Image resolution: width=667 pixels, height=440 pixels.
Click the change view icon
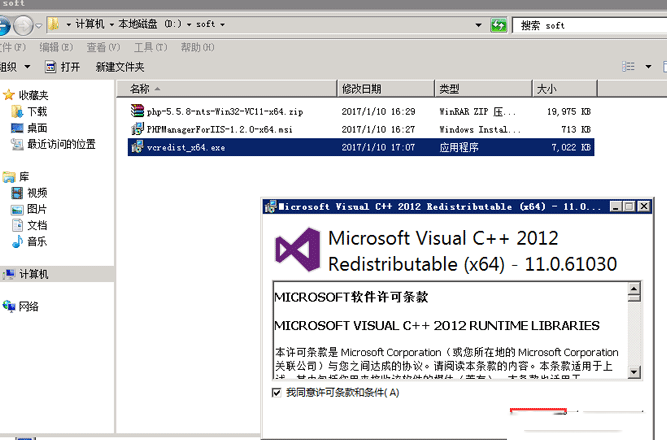point(628,66)
